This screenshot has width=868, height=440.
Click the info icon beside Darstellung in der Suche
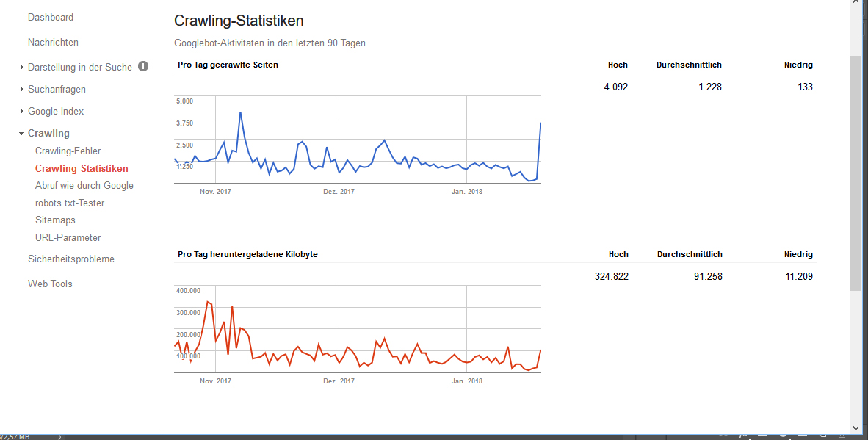coord(143,67)
